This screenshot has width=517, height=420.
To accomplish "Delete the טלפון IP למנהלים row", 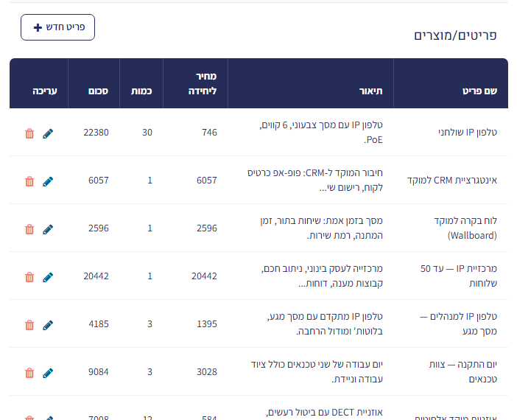I will (x=29, y=325).
